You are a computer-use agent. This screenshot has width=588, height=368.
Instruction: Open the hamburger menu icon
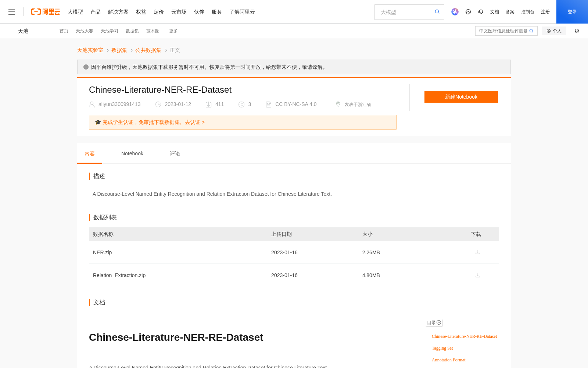(12, 12)
